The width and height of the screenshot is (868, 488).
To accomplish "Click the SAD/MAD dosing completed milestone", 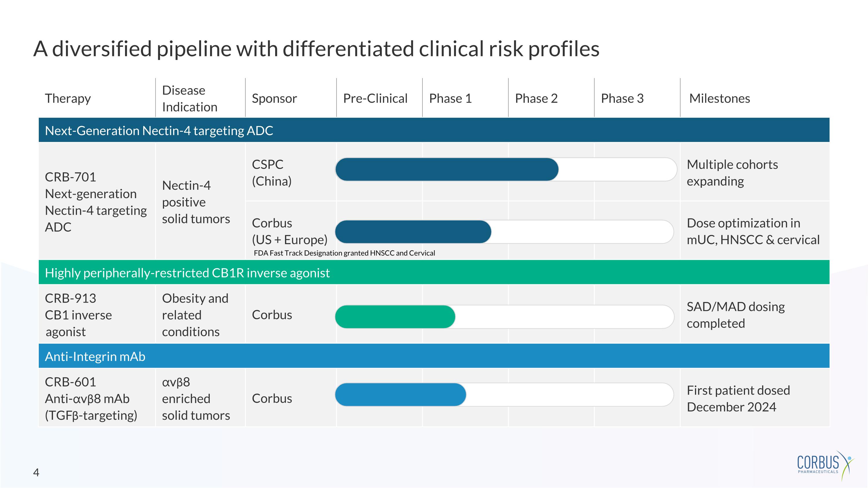I will pyautogui.click(x=735, y=315).
